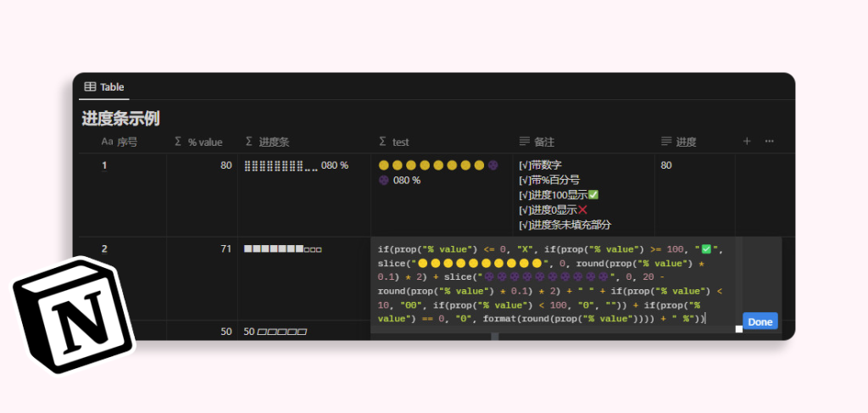The height and width of the screenshot is (413, 868).
Task: Select row 1 cell in 序号 column
Action: [x=123, y=195]
